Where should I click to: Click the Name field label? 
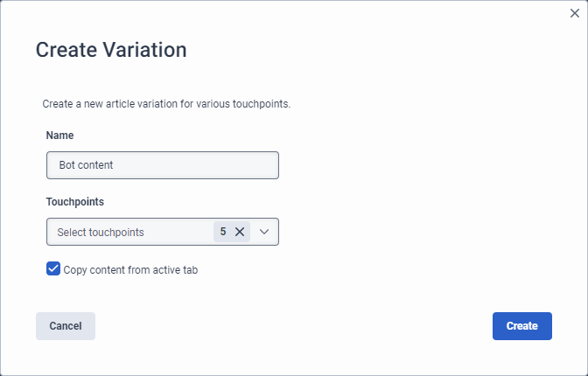pos(60,136)
